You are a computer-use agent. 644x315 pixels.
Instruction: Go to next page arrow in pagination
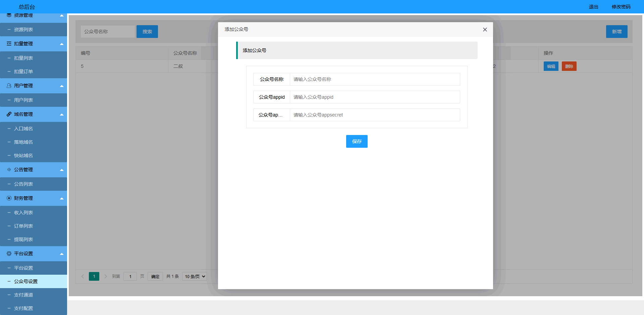point(106,276)
